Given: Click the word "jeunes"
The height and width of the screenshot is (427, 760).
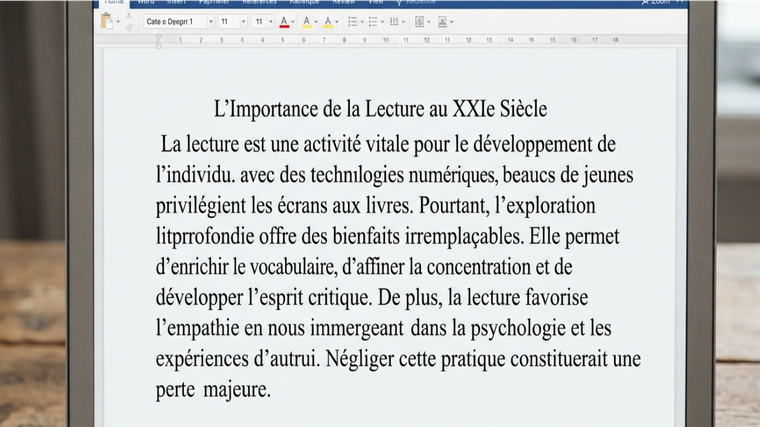Looking at the screenshot, I should (x=608, y=175).
